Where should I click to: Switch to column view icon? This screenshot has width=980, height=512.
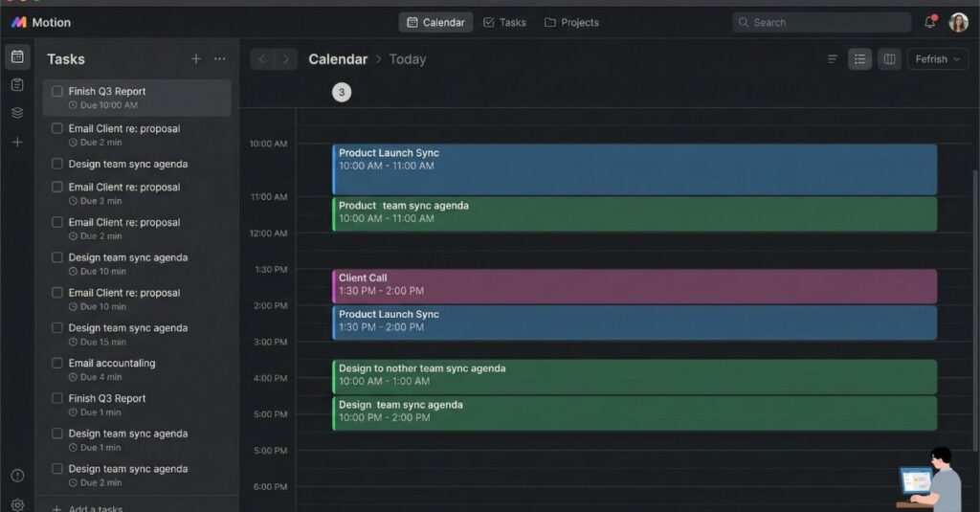[x=889, y=59]
